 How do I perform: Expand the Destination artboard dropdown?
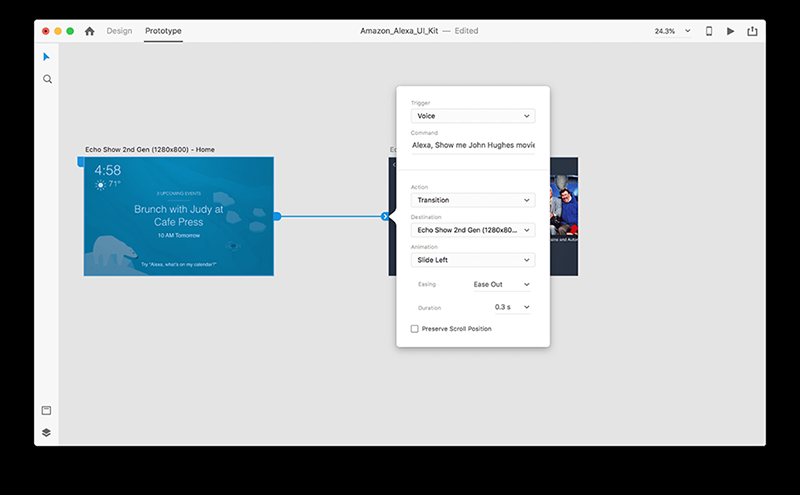click(473, 230)
